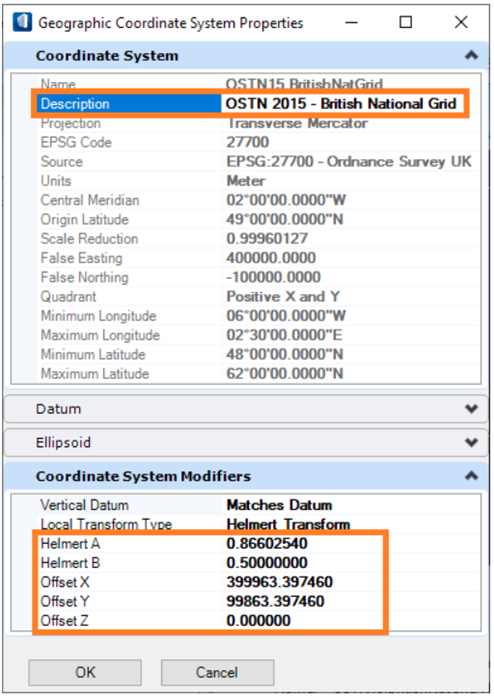Collapse the Coordinate System Modifiers section
The height and width of the screenshot is (699, 494).
click(x=471, y=476)
